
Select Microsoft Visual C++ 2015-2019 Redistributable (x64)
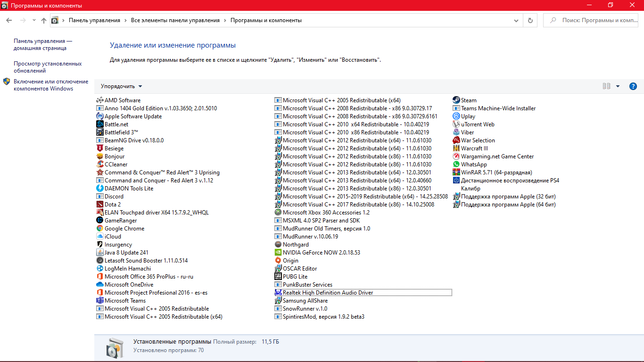point(361,197)
